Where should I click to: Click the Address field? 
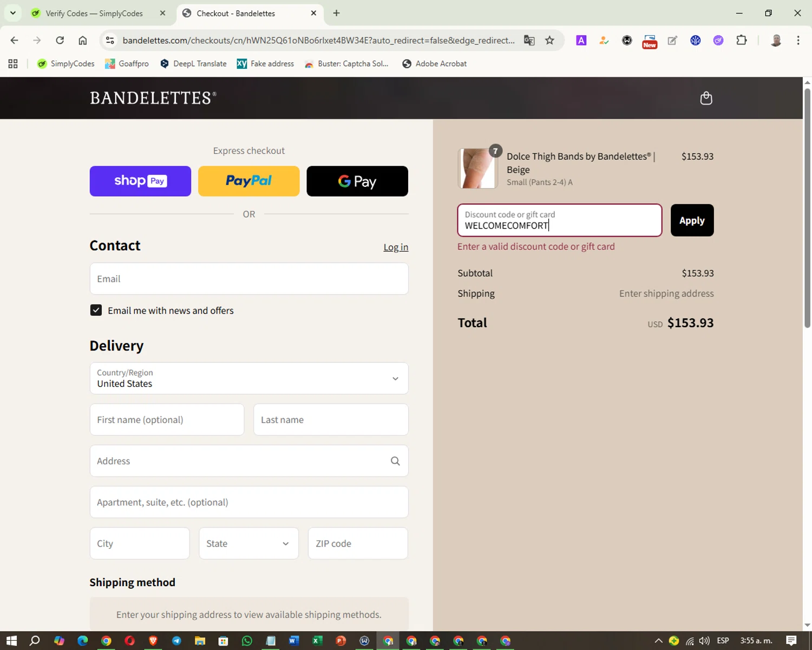pos(249,461)
